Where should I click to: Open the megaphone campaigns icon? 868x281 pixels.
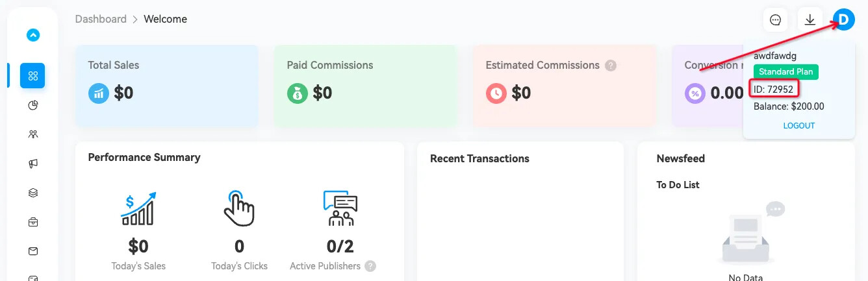[33, 164]
